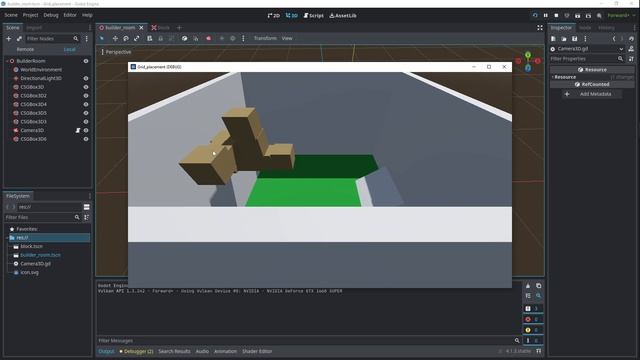The width and height of the screenshot is (640, 360).
Task: Open the Debug menu
Action: 51,15
